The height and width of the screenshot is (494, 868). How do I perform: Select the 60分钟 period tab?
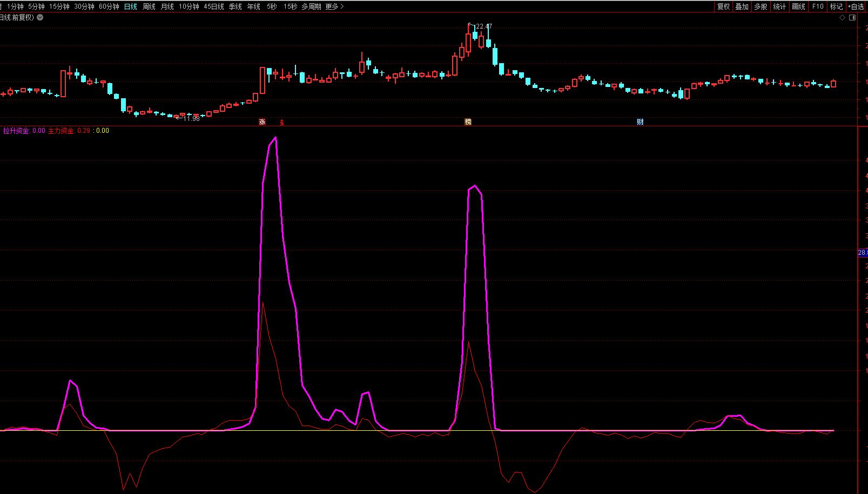[x=109, y=6]
